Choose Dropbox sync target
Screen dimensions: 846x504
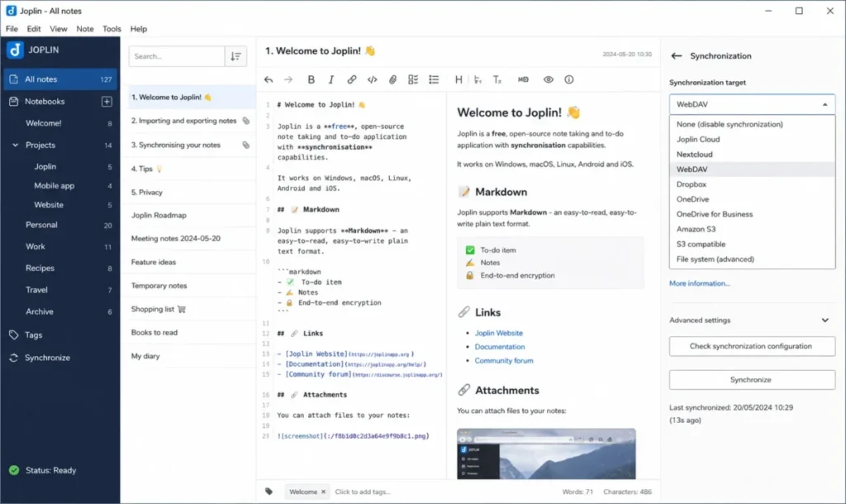click(x=752, y=184)
